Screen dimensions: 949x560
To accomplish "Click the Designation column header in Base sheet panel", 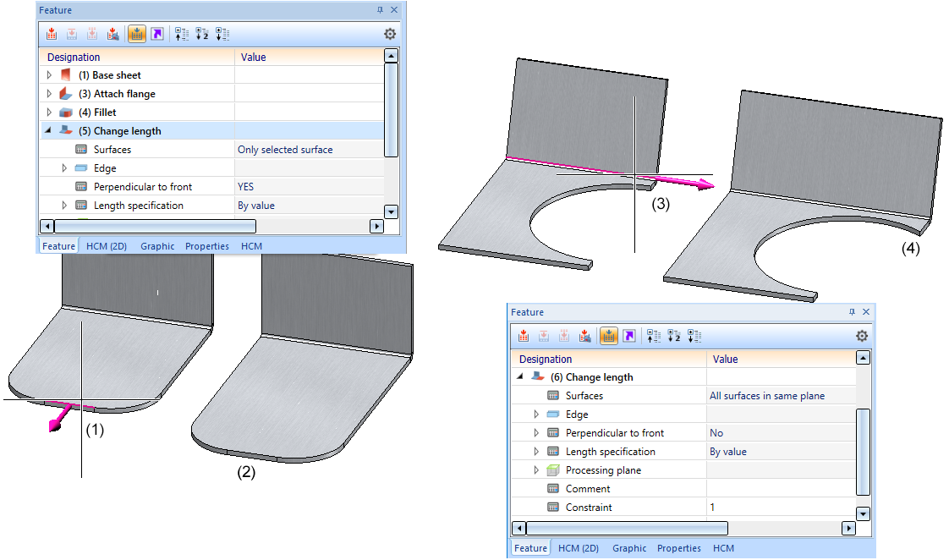I will (137, 57).
